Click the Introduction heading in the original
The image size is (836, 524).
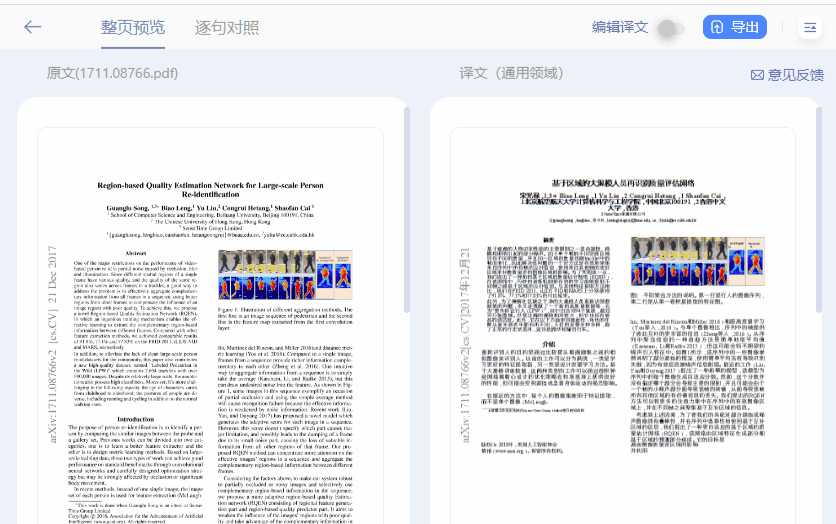click(x=135, y=419)
